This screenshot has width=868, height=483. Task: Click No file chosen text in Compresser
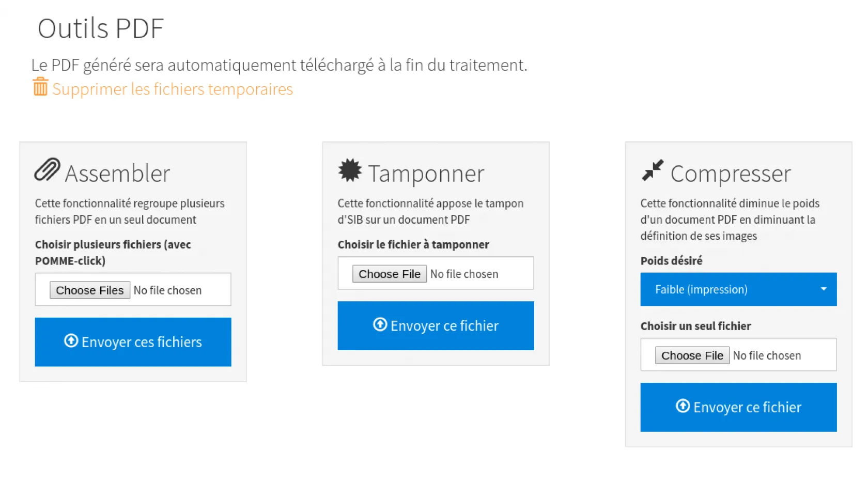coord(767,355)
